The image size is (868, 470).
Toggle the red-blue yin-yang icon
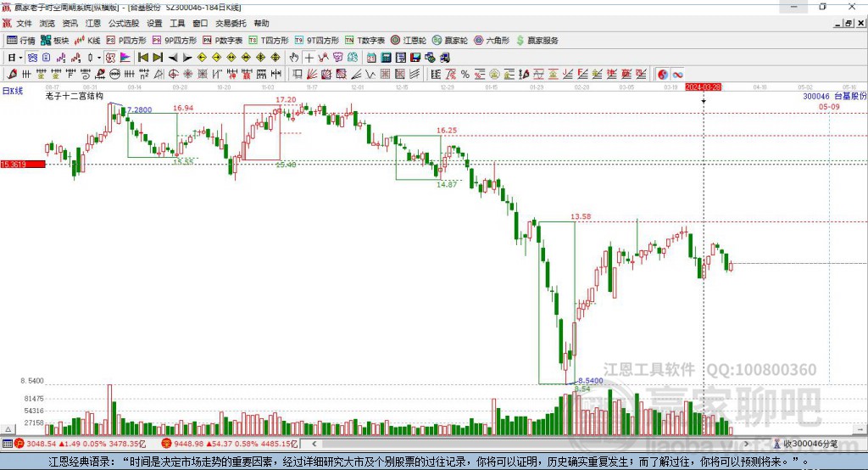pyautogui.click(x=662, y=75)
